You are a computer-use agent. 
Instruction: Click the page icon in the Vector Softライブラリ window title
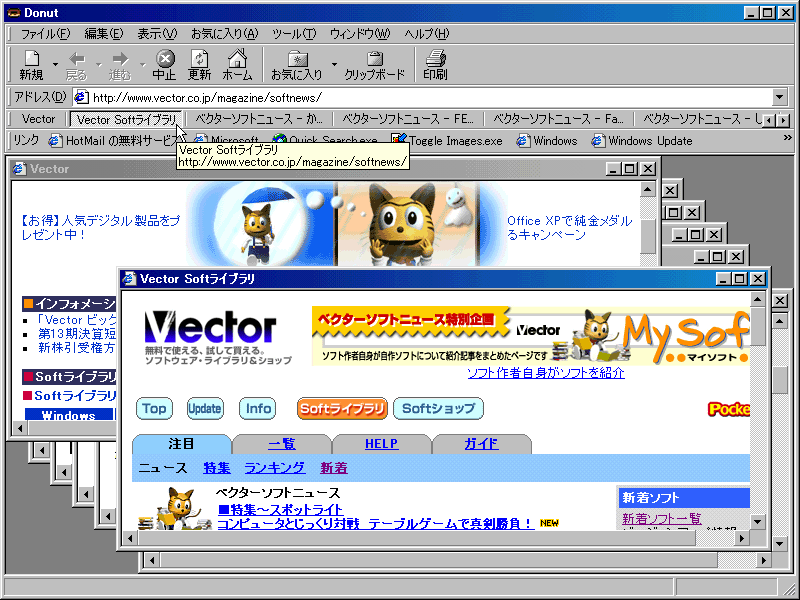(130, 279)
